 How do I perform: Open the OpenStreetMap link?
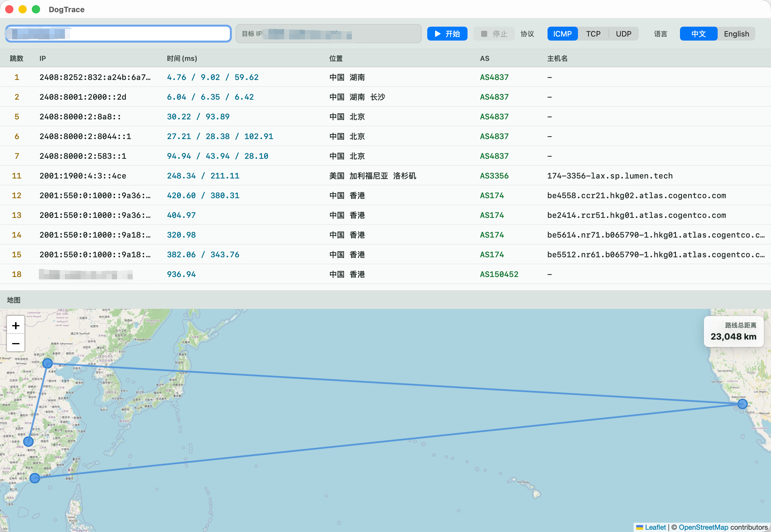point(703,527)
